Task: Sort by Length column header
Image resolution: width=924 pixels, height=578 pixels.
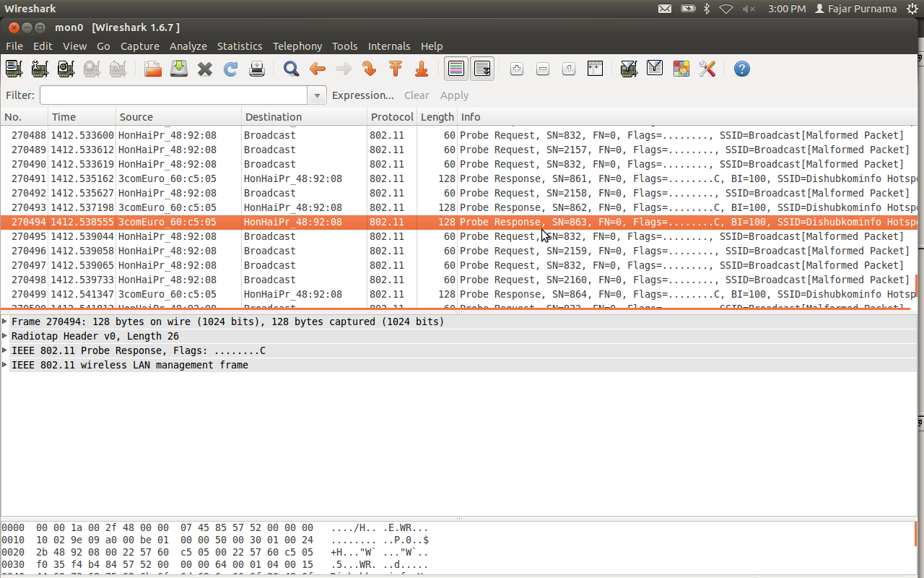Action: tap(437, 117)
